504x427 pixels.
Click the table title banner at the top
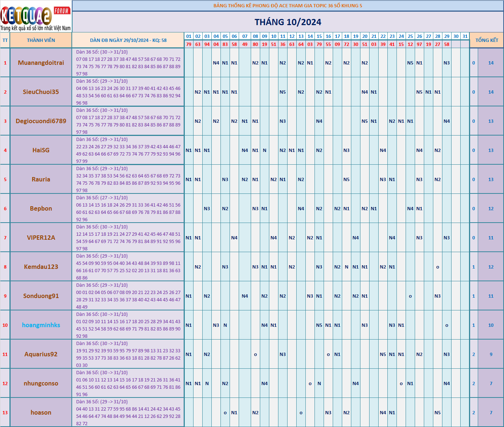click(x=288, y=6)
